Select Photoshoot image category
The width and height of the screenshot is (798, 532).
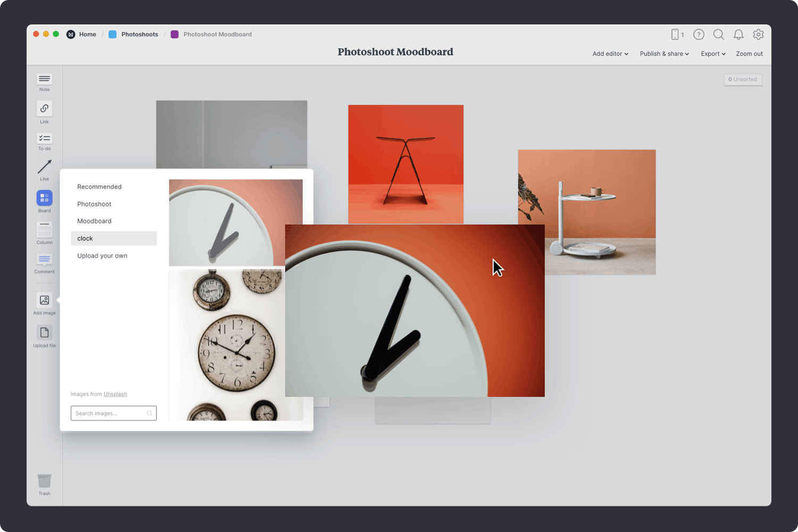[94, 204]
